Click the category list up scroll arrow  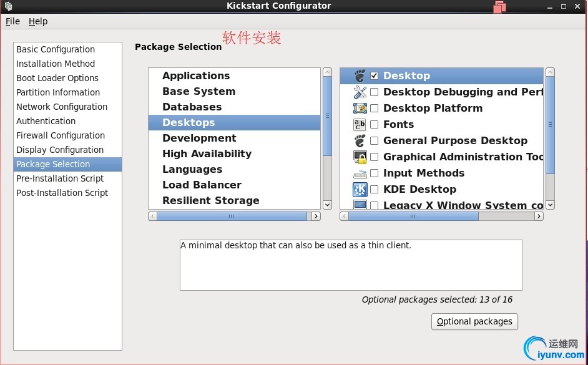coord(327,72)
